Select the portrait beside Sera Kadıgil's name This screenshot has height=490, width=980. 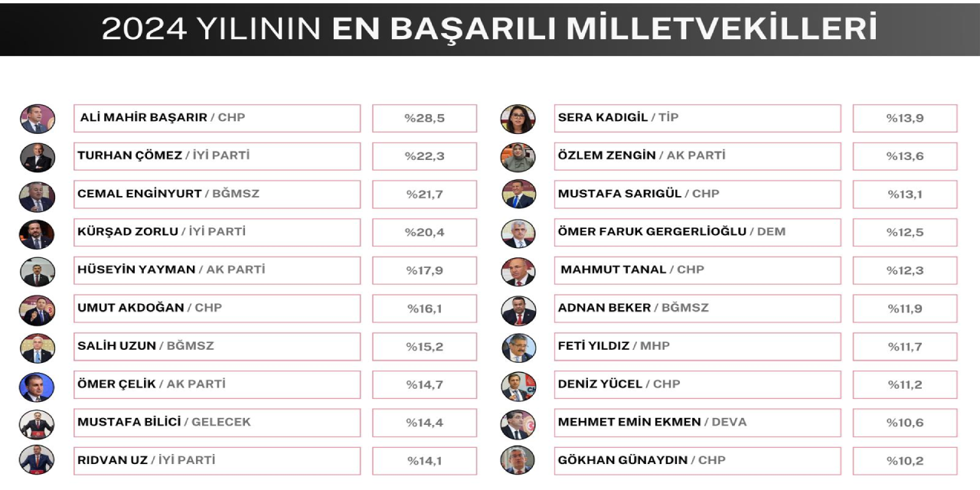518,119
